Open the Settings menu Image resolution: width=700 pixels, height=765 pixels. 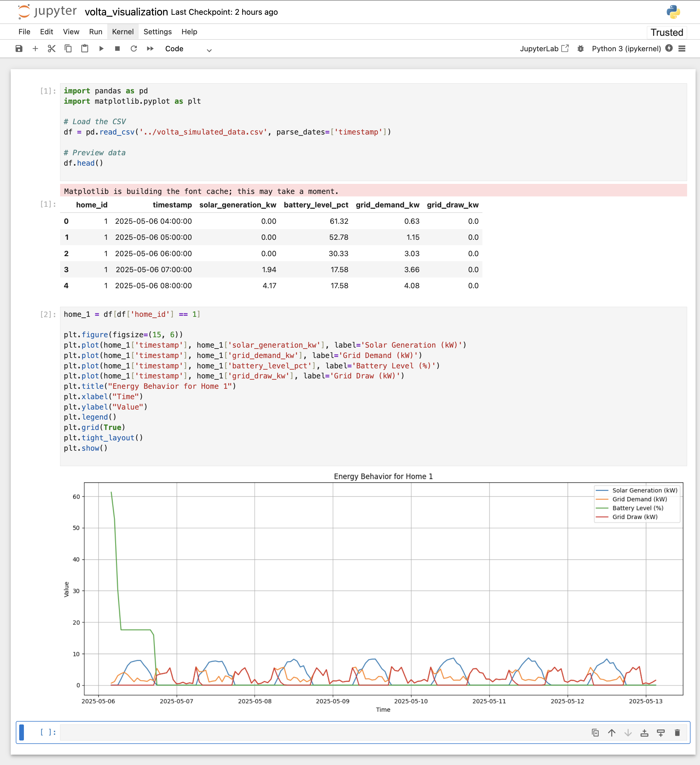158,32
